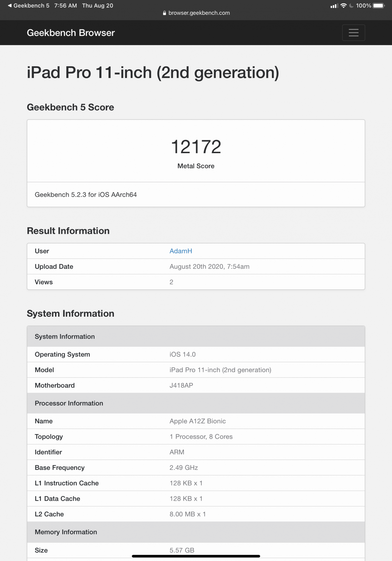
Task: Select the Upload Date row label
Action: click(54, 266)
